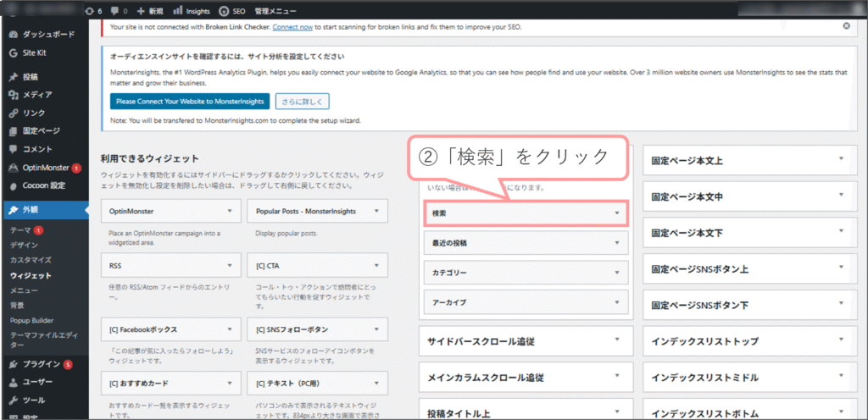Open the Plugins menu icon

[x=14, y=364]
